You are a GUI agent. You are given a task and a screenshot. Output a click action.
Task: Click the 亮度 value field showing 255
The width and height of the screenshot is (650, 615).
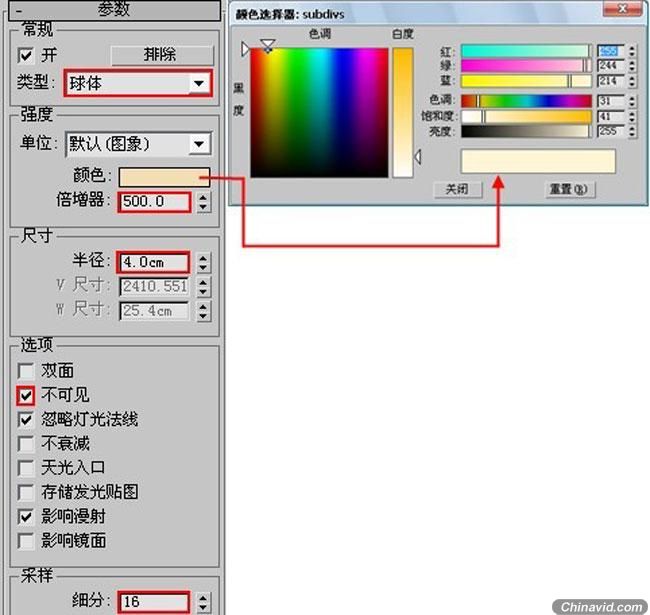click(x=611, y=131)
